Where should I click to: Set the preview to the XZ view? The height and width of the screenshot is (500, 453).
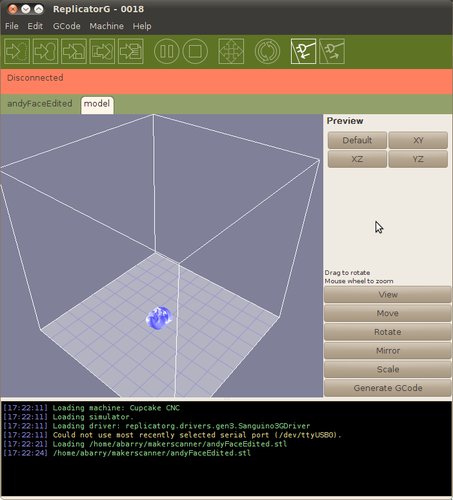point(357,159)
